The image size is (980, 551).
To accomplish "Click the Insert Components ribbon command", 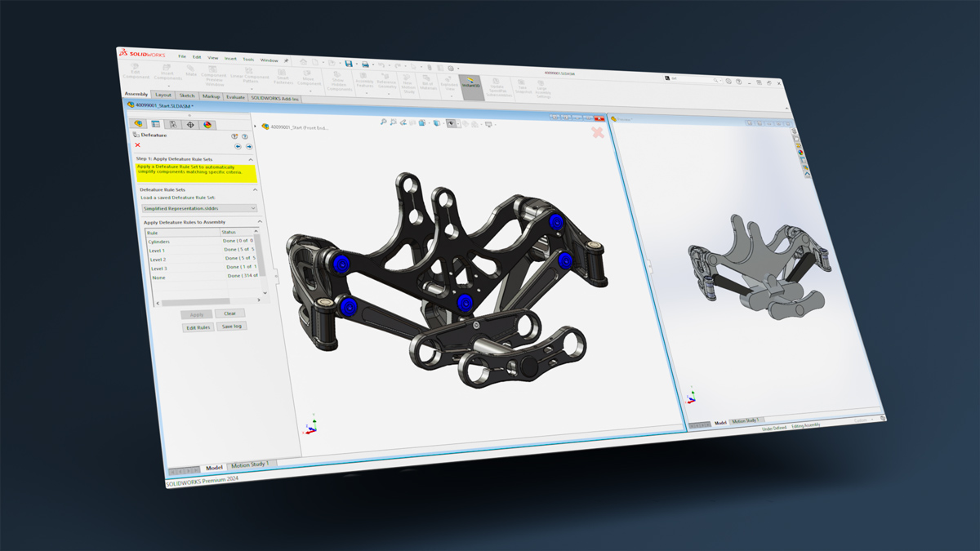I will pyautogui.click(x=167, y=73).
